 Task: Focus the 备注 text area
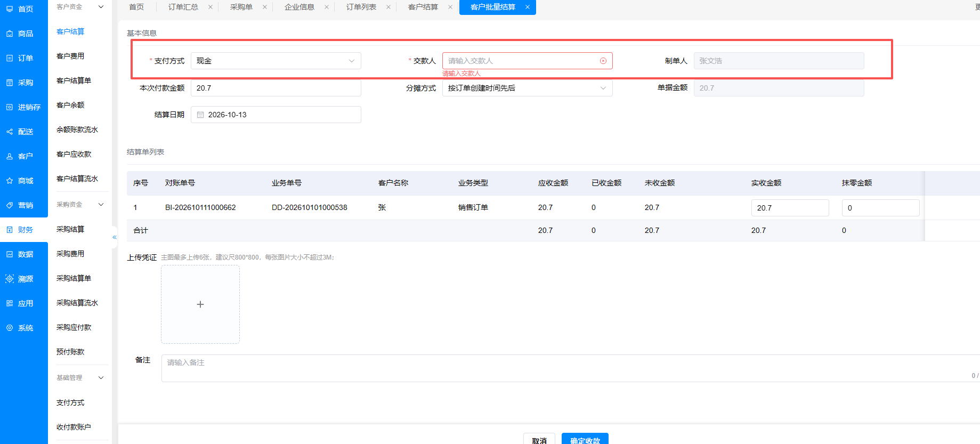[x=571, y=368]
